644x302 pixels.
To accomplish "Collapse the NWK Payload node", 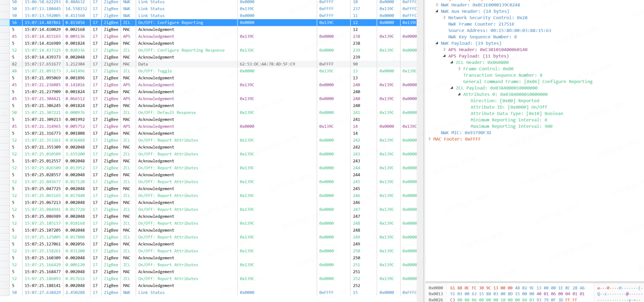I will point(437,44).
